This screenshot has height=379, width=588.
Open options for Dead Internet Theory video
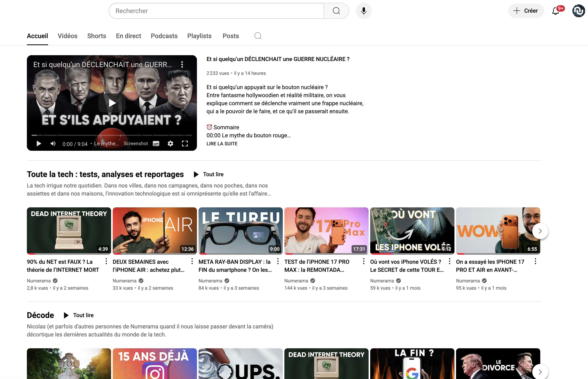click(x=106, y=261)
